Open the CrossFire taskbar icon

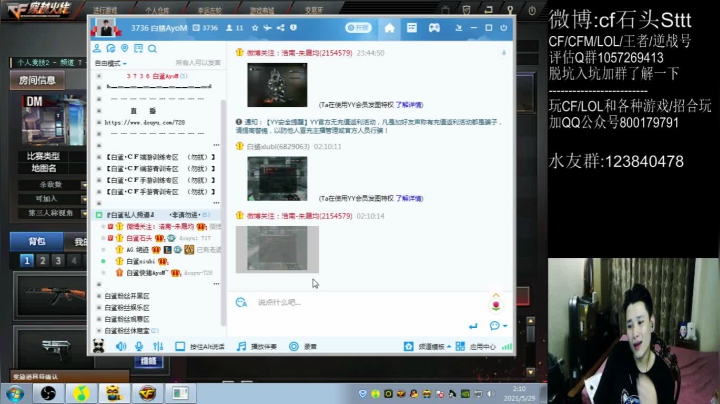[147, 393]
